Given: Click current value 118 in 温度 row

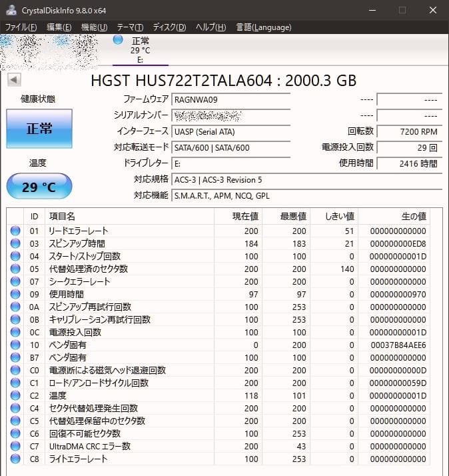Looking at the screenshot, I should [x=251, y=396].
